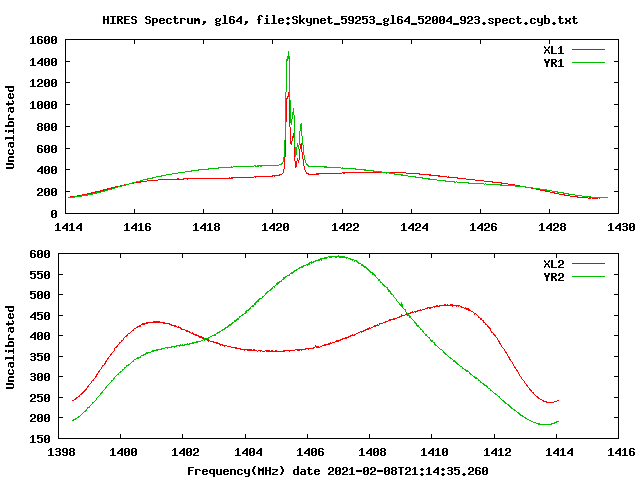Click the 1408 x-axis tick label
640x480 pixels.
(x=372, y=452)
